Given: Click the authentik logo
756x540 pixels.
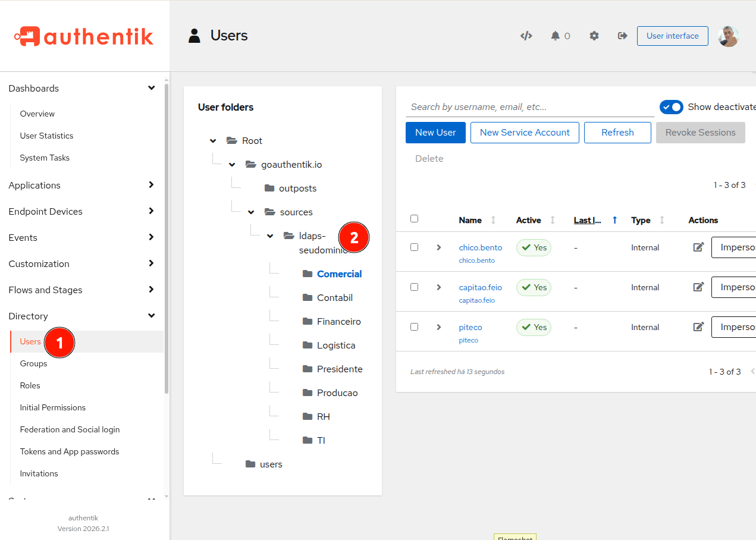Looking at the screenshot, I should (84, 36).
